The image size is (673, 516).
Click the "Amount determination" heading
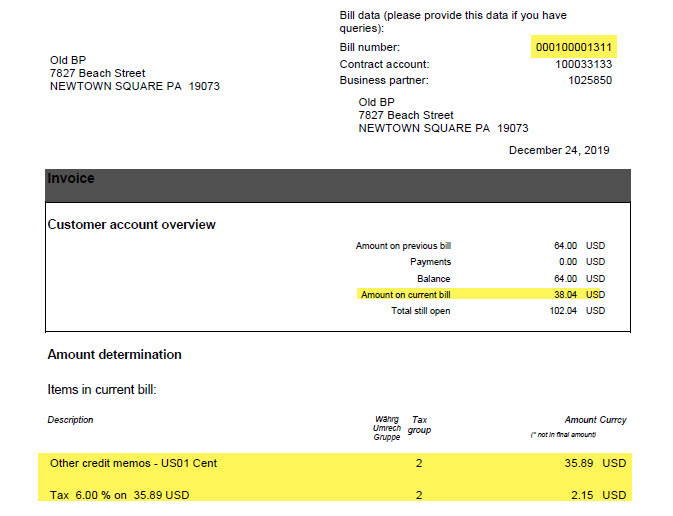click(x=115, y=354)
